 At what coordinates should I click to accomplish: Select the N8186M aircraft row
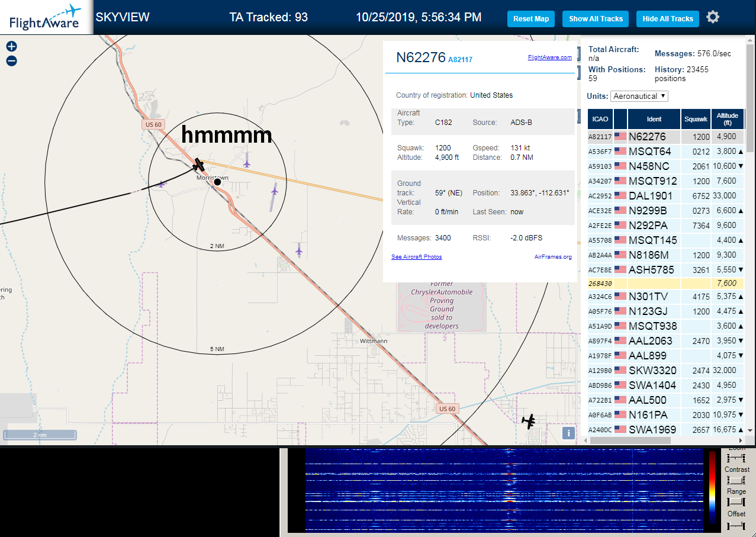point(666,255)
